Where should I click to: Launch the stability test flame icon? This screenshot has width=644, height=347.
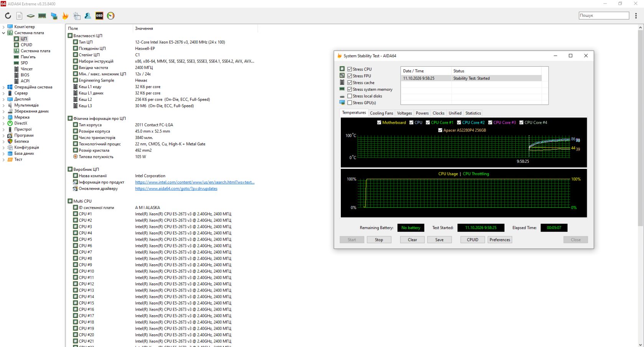click(x=65, y=16)
